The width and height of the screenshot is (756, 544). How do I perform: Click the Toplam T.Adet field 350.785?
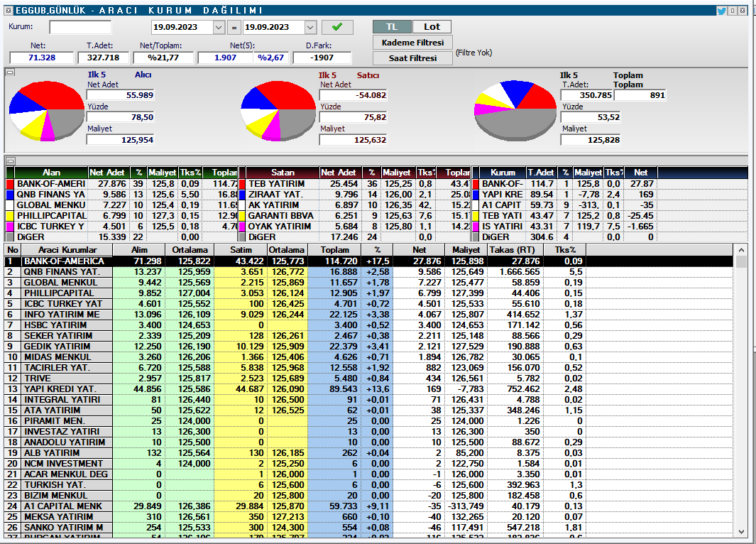[587, 95]
